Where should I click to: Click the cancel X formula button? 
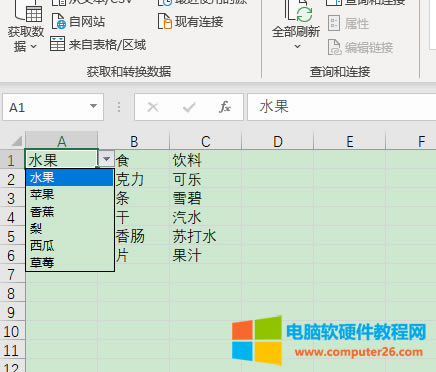click(153, 107)
